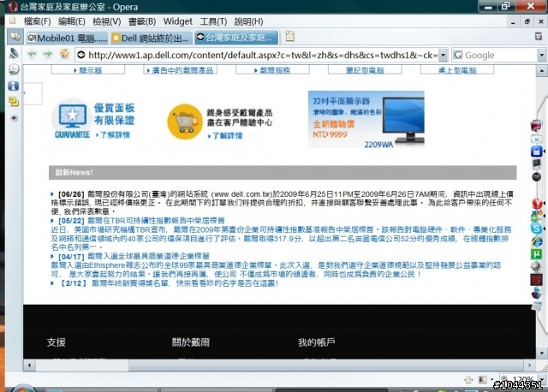Select the 台灣家庭及家庭 tab
This screenshot has height=392, width=548.
[236, 38]
